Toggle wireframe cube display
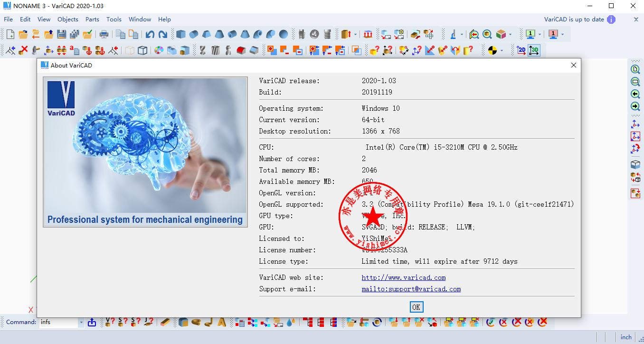644x344 pixels. 142,50
